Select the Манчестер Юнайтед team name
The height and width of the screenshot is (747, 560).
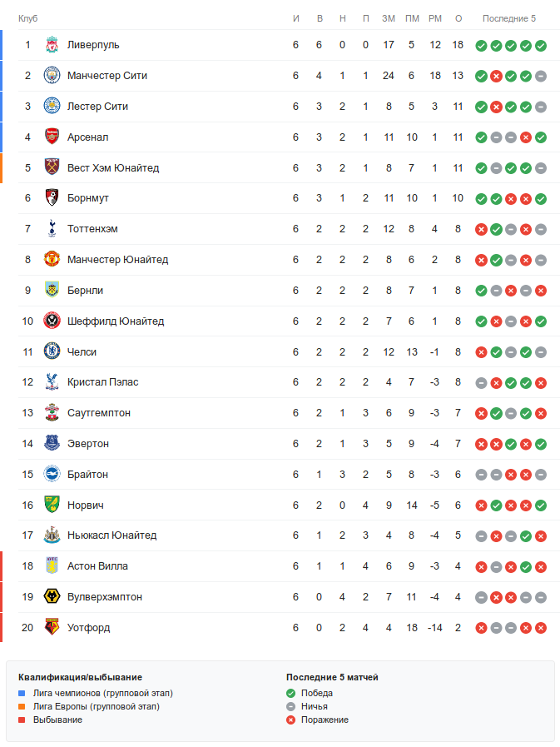[x=117, y=260]
